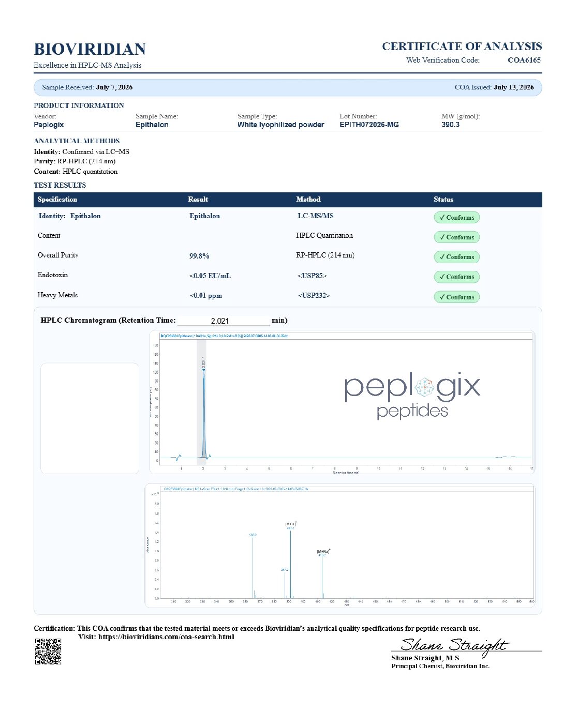The height and width of the screenshot is (728, 563).
Task: Click the 'TEST RESULTS' heading
Action: (x=60, y=185)
